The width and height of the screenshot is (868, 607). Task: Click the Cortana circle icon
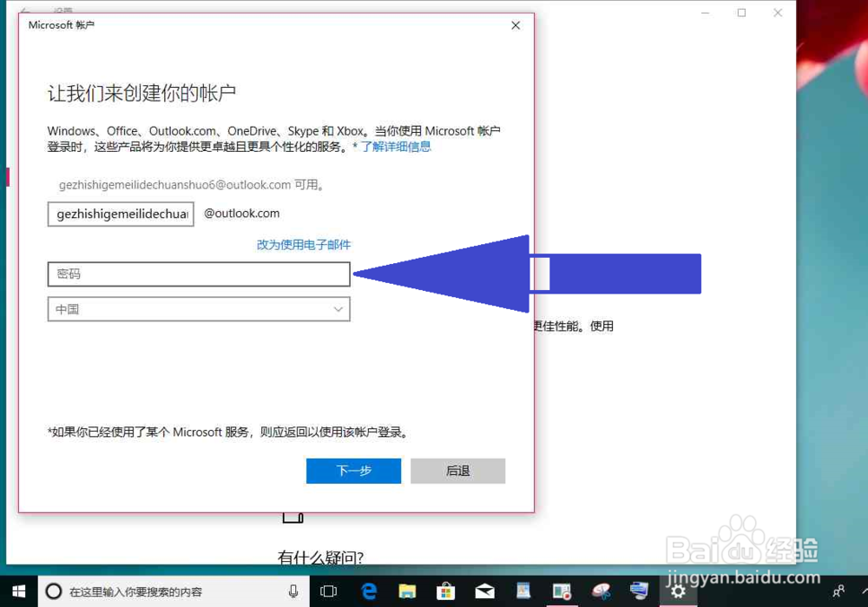click(54, 591)
